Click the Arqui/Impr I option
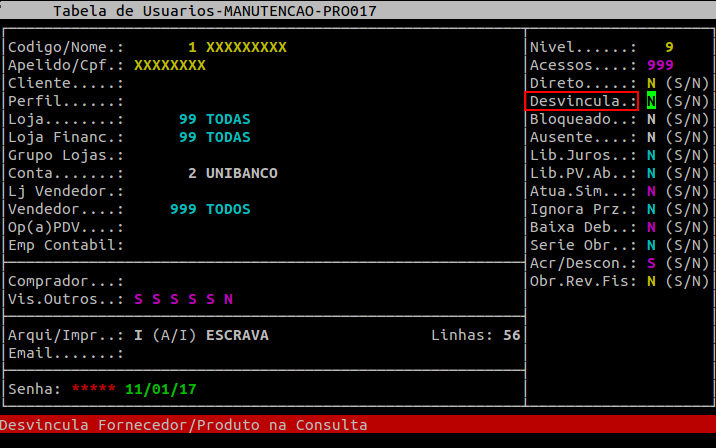The image size is (716, 448). click(138, 335)
